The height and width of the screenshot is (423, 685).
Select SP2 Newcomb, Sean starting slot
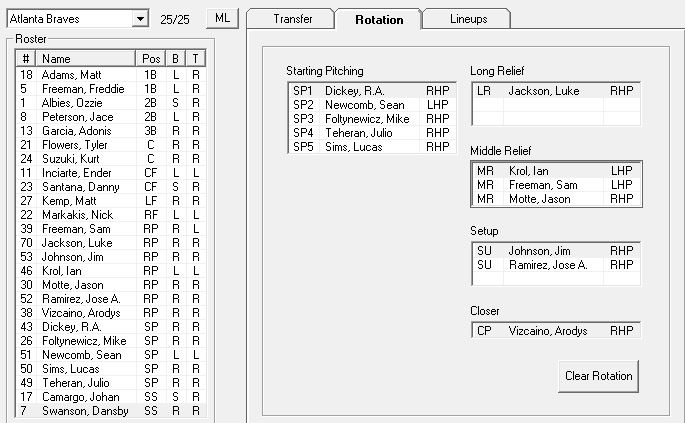(372, 104)
